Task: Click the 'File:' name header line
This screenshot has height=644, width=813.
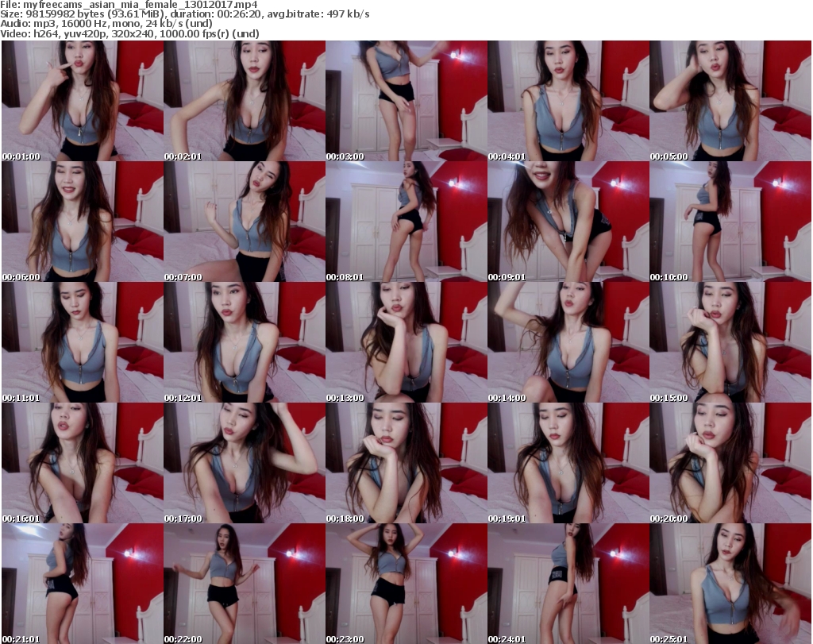Action: 129,5
